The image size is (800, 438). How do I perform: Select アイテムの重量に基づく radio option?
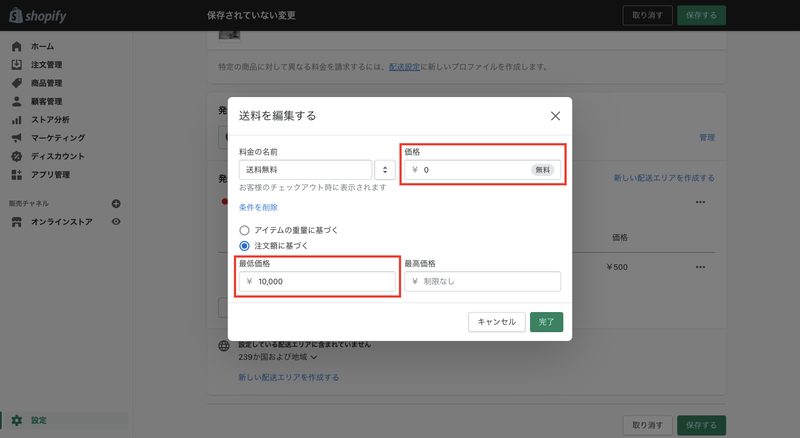coord(244,230)
